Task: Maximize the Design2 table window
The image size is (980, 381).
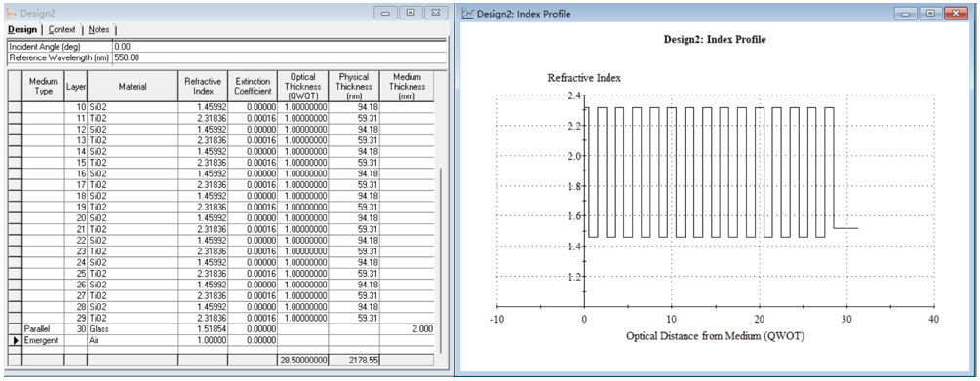Action: click(411, 13)
